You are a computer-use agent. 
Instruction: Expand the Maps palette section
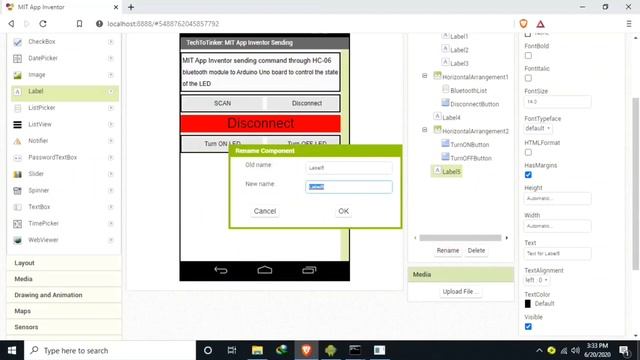[x=64, y=311]
